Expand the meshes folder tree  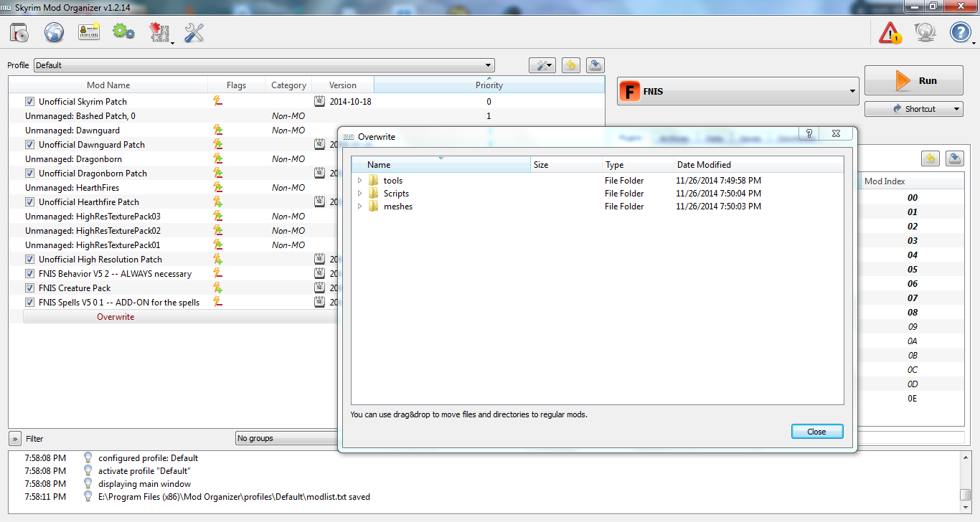click(360, 207)
